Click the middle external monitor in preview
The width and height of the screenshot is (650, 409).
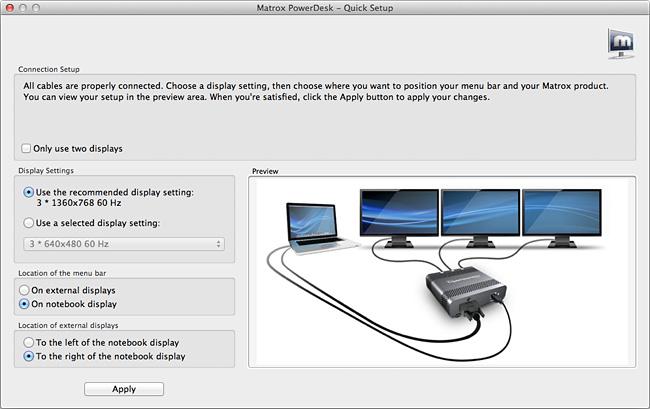coord(480,218)
